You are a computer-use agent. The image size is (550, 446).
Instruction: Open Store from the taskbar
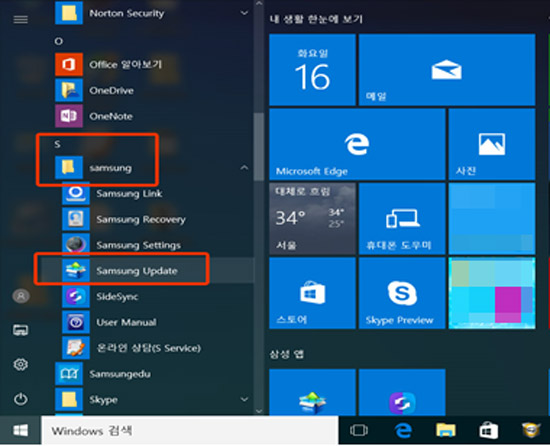(x=489, y=430)
